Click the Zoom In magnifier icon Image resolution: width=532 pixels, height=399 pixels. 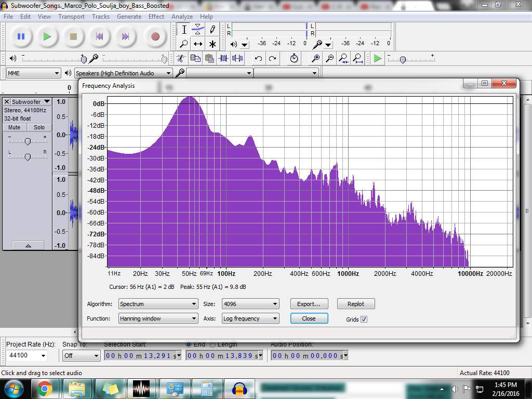coord(315,58)
